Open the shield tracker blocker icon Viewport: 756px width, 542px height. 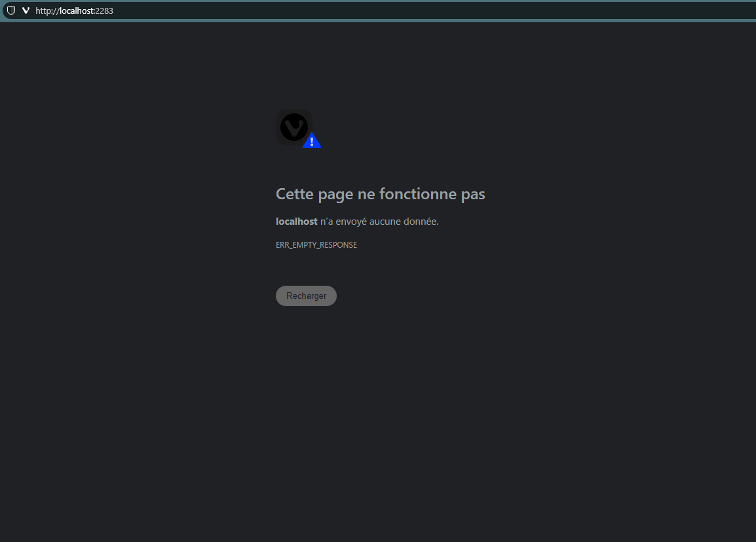pos(11,10)
